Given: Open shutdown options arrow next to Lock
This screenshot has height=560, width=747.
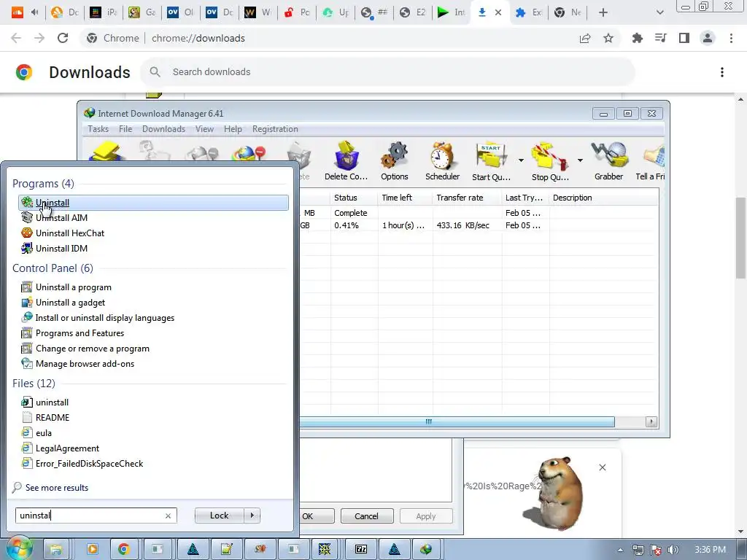Looking at the screenshot, I should (252, 516).
